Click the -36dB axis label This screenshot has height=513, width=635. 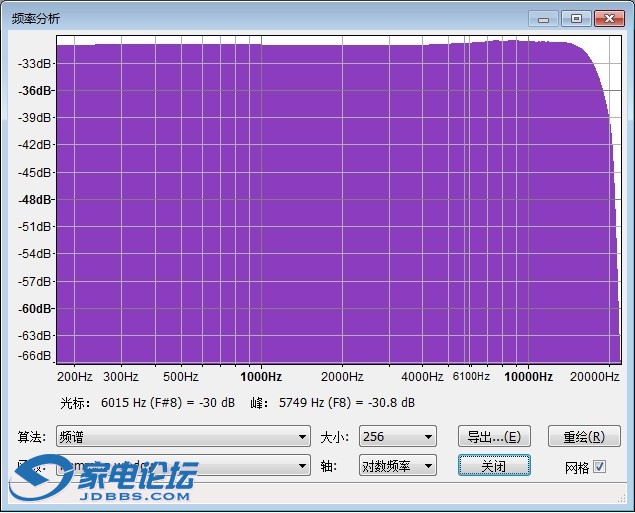click(34, 91)
